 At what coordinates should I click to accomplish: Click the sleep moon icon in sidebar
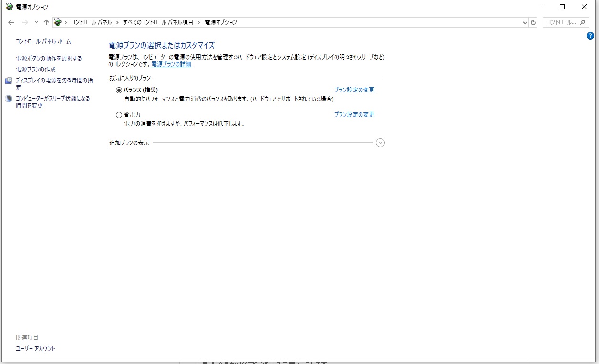9,99
